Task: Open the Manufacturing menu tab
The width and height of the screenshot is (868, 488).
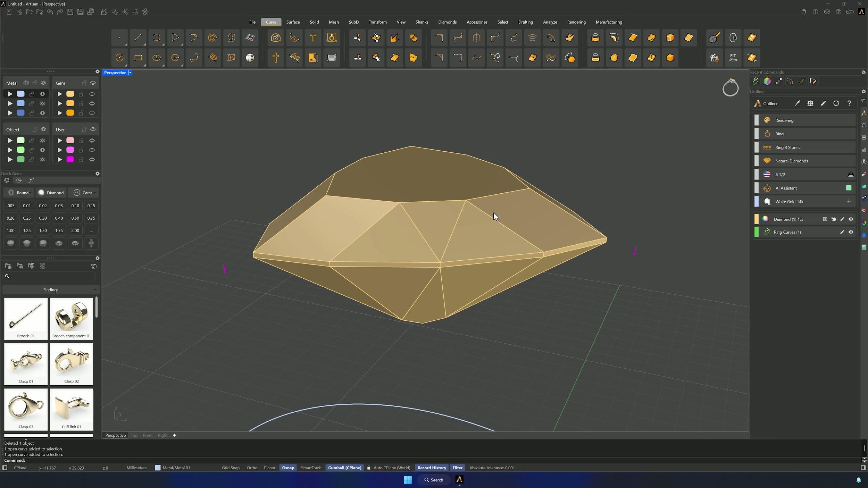Action: coord(609,22)
